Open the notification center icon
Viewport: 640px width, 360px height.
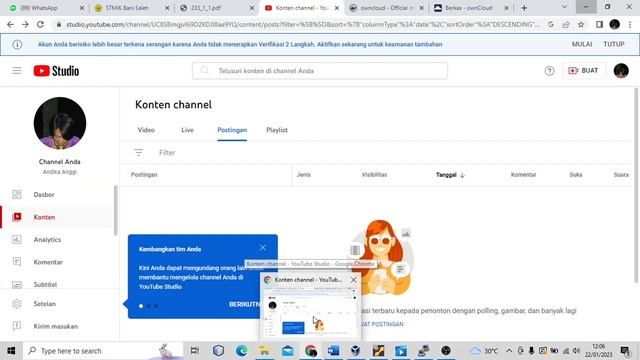point(625,351)
